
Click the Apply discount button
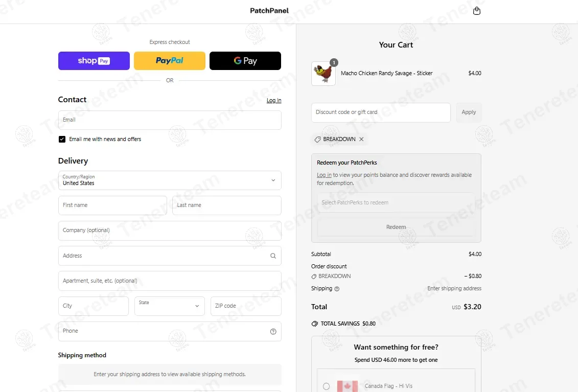469,112
